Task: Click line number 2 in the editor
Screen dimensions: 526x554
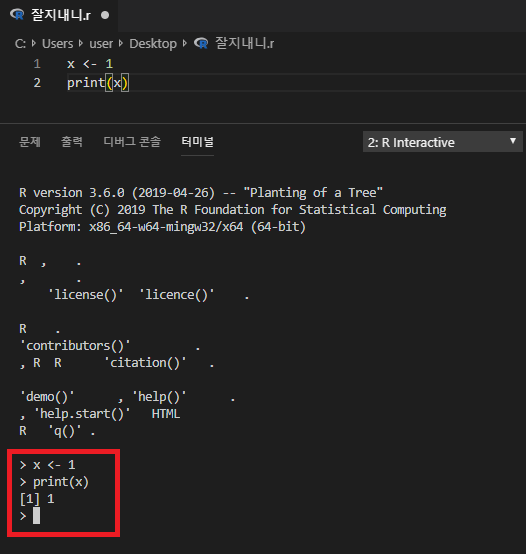Action: click(37, 83)
